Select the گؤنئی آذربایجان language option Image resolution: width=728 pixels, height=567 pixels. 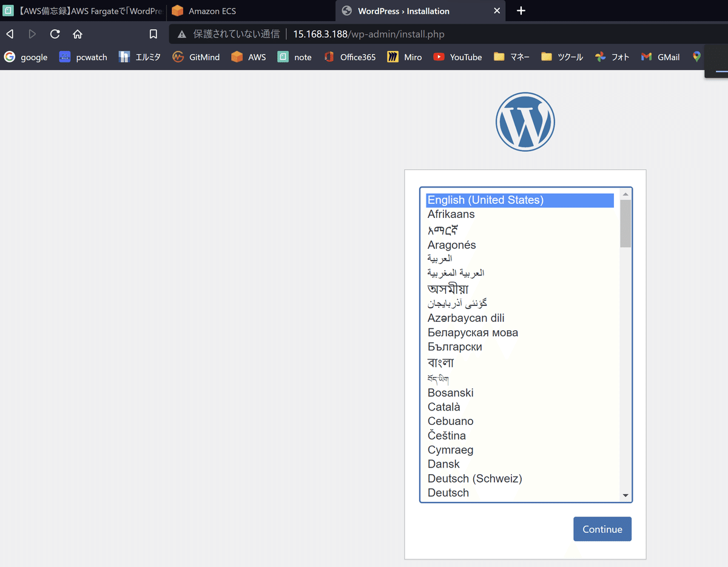tap(520, 303)
